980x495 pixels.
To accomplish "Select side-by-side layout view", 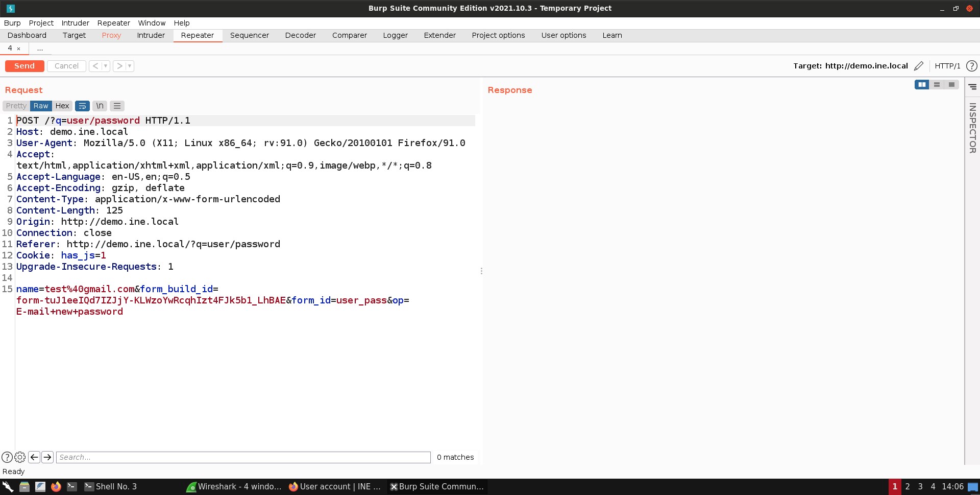I will [x=922, y=85].
